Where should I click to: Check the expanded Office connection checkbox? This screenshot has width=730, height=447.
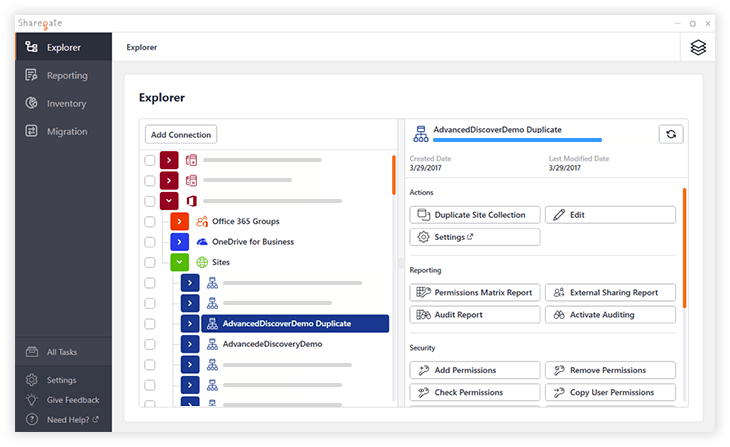coord(149,201)
